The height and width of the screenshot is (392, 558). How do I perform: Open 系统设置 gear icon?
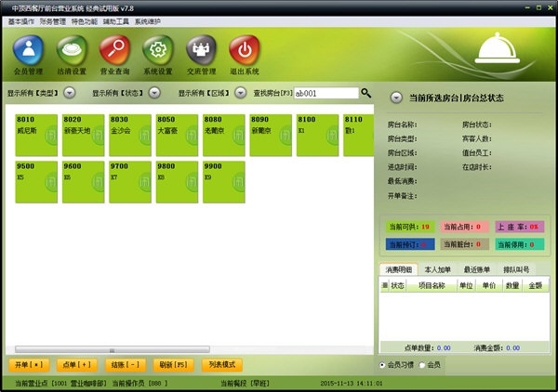(158, 51)
